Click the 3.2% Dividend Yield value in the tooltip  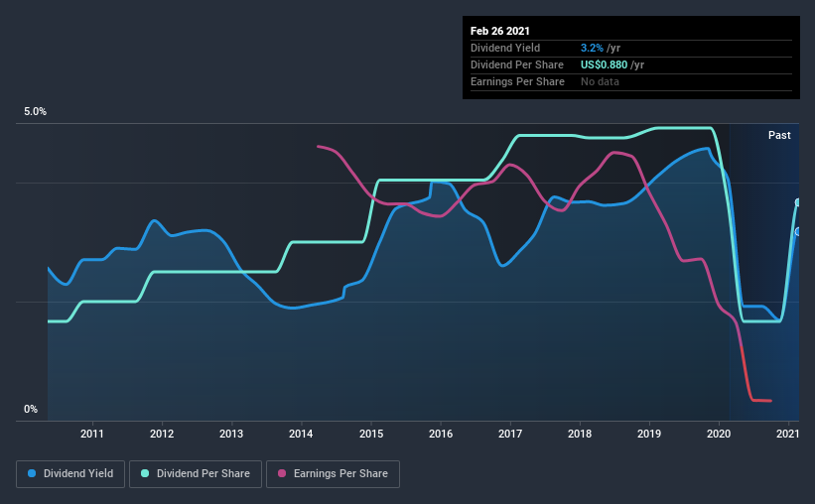[x=592, y=48]
